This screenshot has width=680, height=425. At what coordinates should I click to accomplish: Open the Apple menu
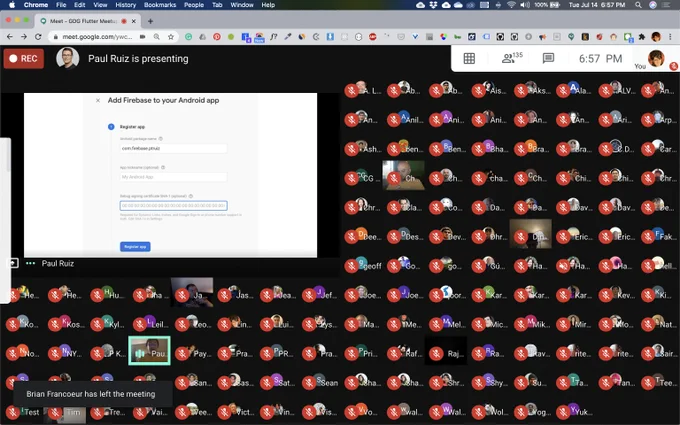(12, 5)
